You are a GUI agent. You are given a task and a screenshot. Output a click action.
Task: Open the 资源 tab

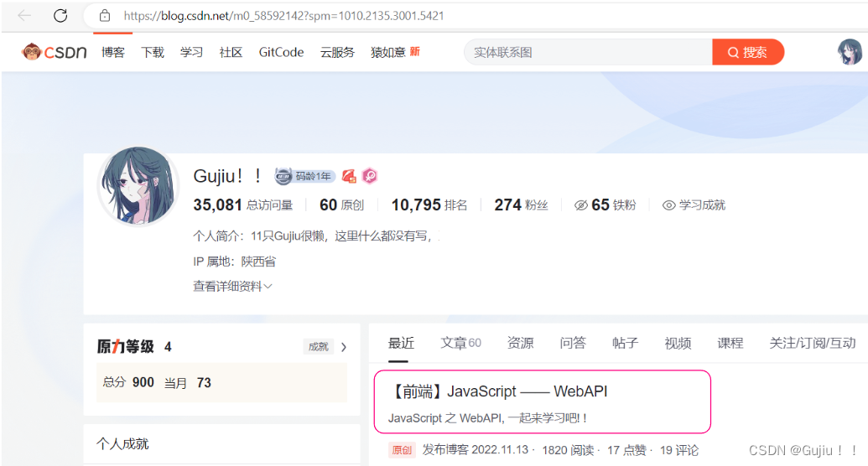[520, 343]
